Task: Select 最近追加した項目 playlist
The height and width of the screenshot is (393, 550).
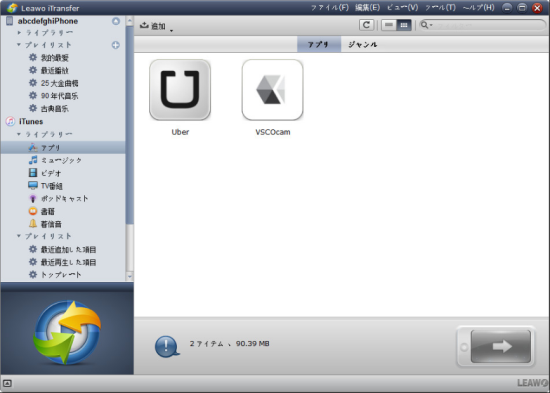Action: click(x=68, y=249)
